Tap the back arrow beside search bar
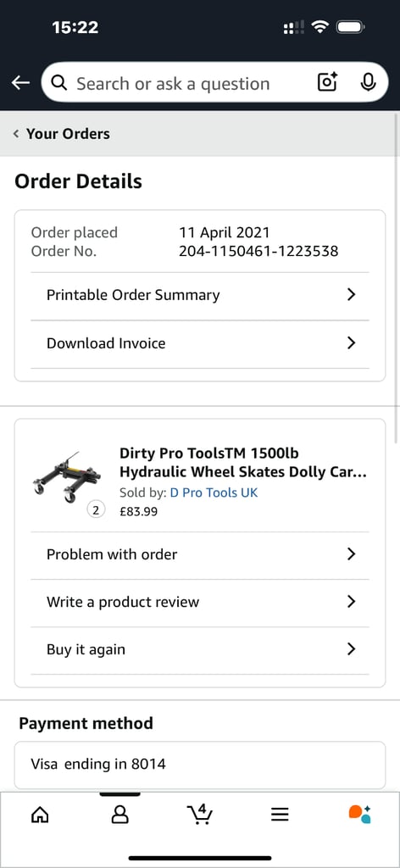Image resolution: width=400 pixels, height=868 pixels. point(20,83)
